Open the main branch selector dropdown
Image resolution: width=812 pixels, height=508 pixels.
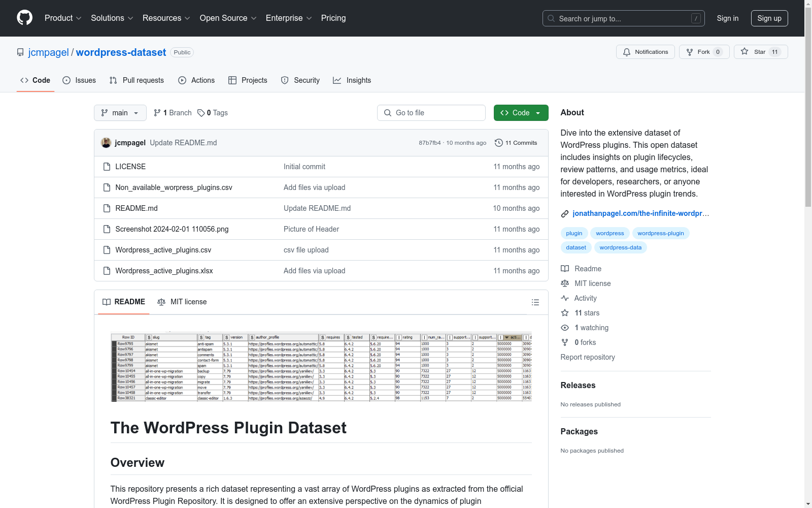coord(120,113)
